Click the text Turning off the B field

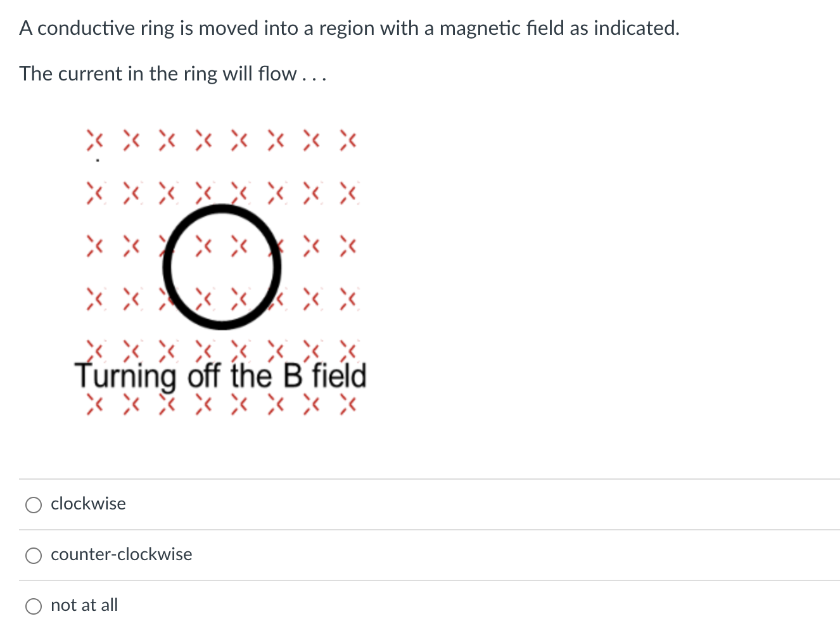pyautogui.click(x=222, y=376)
